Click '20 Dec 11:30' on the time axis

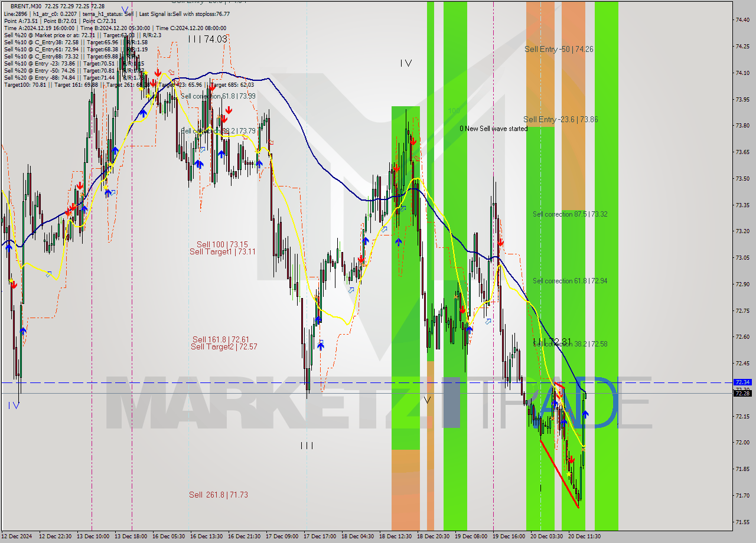[x=584, y=537]
